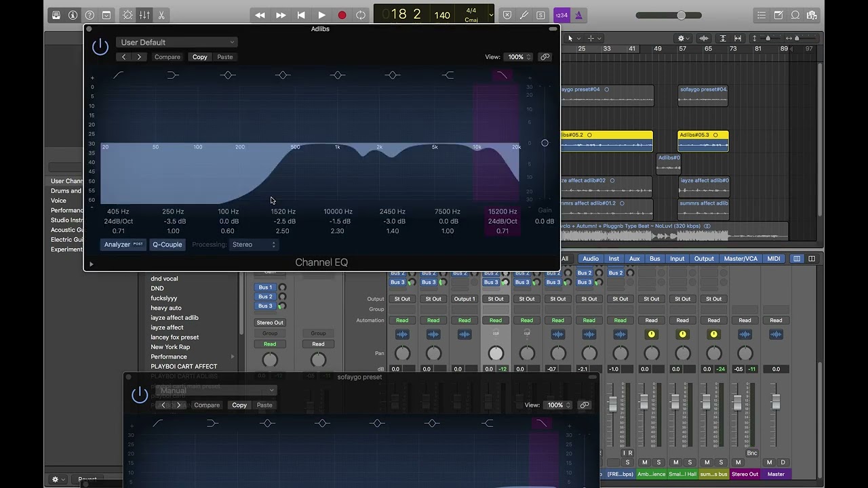Image resolution: width=868 pixels, height=488 pixels.
Task: Click Copy in Adlibs EQ
Action: [199, 57]
